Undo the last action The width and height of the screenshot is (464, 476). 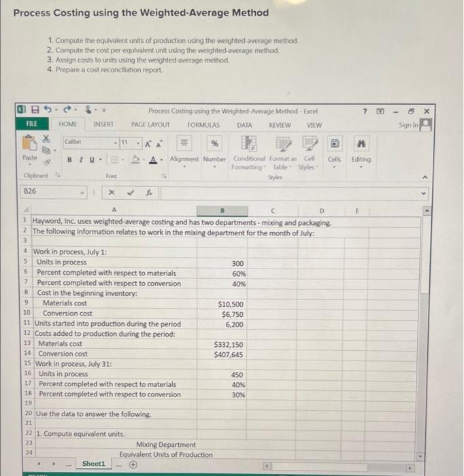tap(48, 109)
